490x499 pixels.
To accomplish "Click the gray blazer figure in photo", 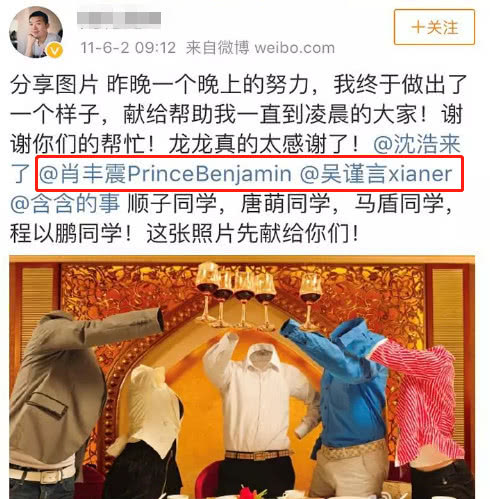I will click(65, 400).
